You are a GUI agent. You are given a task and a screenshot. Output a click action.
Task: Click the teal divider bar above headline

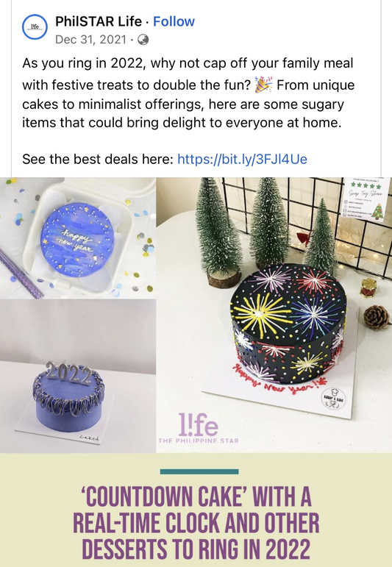(199, 471)
